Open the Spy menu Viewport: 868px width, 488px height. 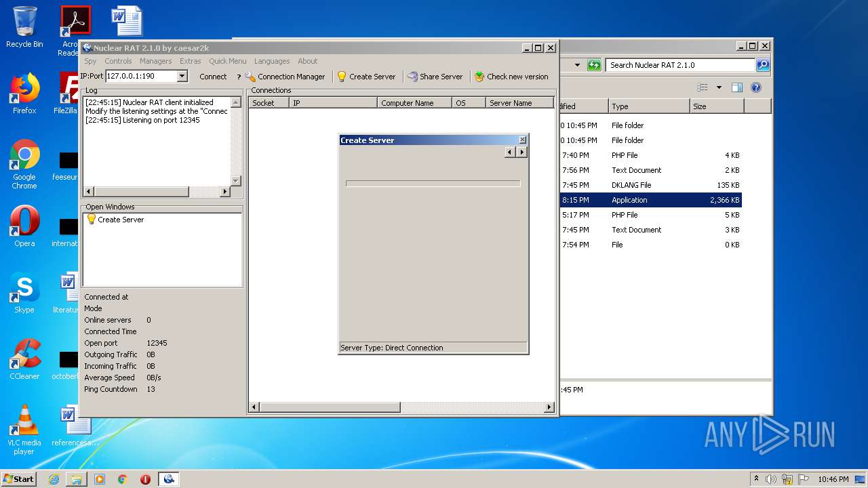[x=90, y=61]
